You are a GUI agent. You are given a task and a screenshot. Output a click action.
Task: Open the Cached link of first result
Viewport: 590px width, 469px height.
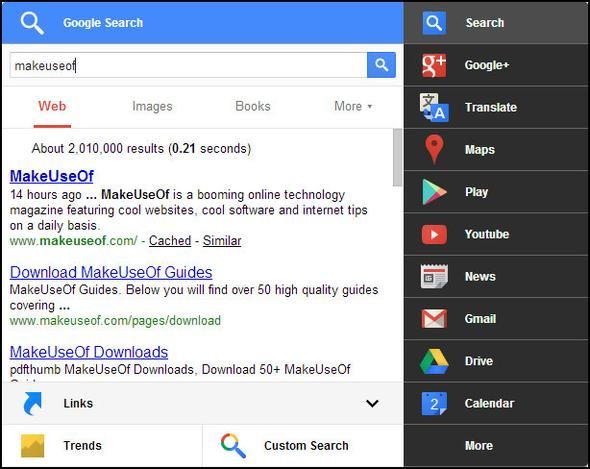[x=170, y=241]
